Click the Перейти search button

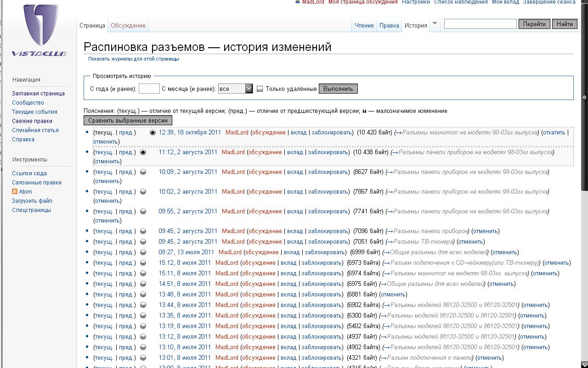[534, 24]
